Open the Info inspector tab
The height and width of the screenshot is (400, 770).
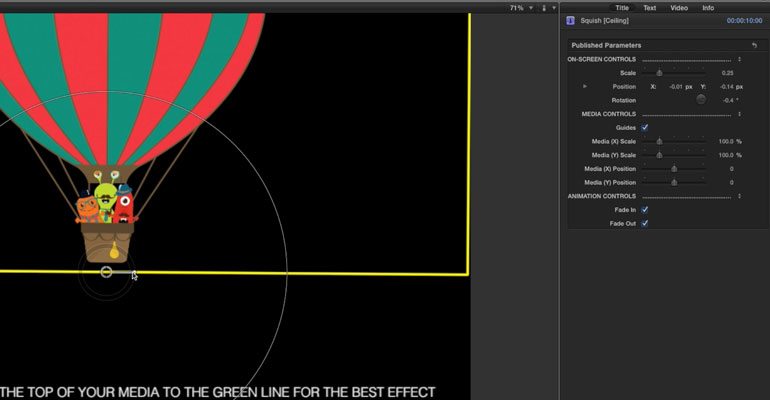[x=708, y=8]
